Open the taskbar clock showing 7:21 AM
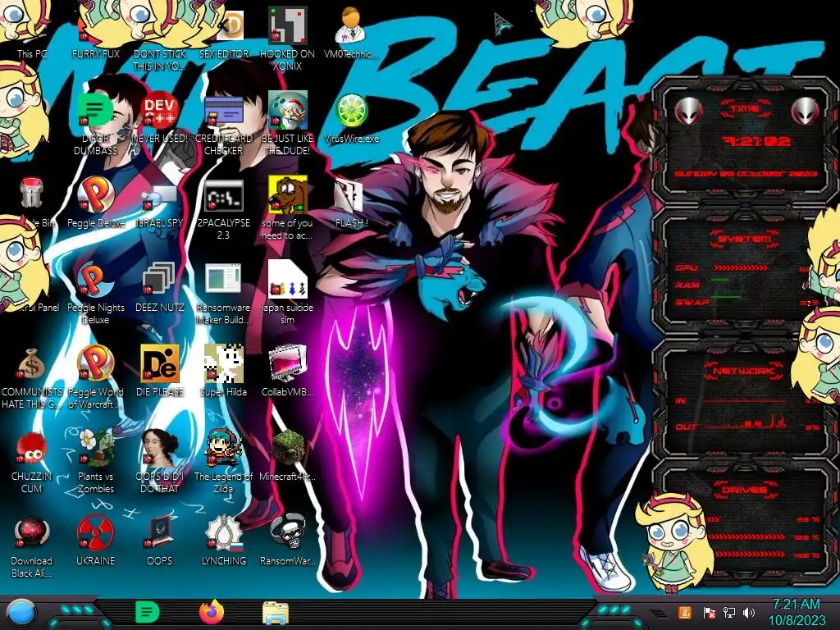 (797, 612)
